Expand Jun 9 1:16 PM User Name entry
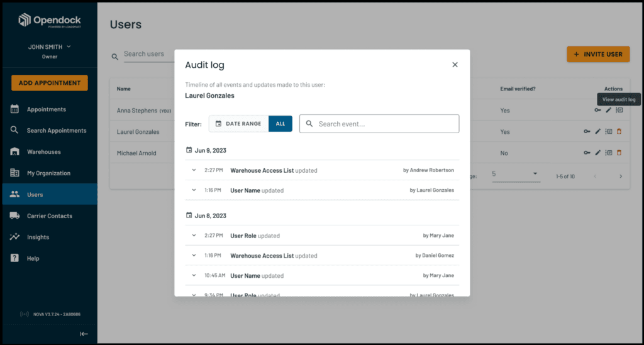The width and height of the screenshot is (644, 345). (194, 190)
